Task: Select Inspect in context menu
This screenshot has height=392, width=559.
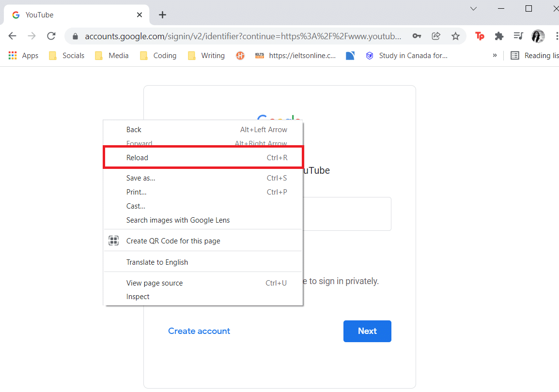Action: (x=203, y=297)
